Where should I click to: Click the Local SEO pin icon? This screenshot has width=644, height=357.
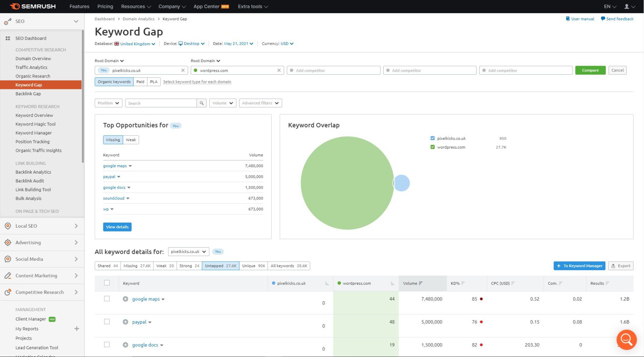[8, 226]
